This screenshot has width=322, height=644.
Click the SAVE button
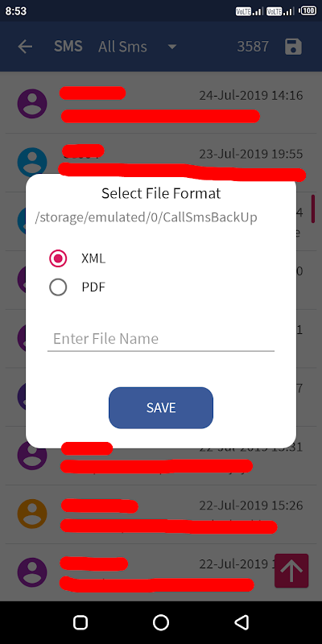point(161,408)
